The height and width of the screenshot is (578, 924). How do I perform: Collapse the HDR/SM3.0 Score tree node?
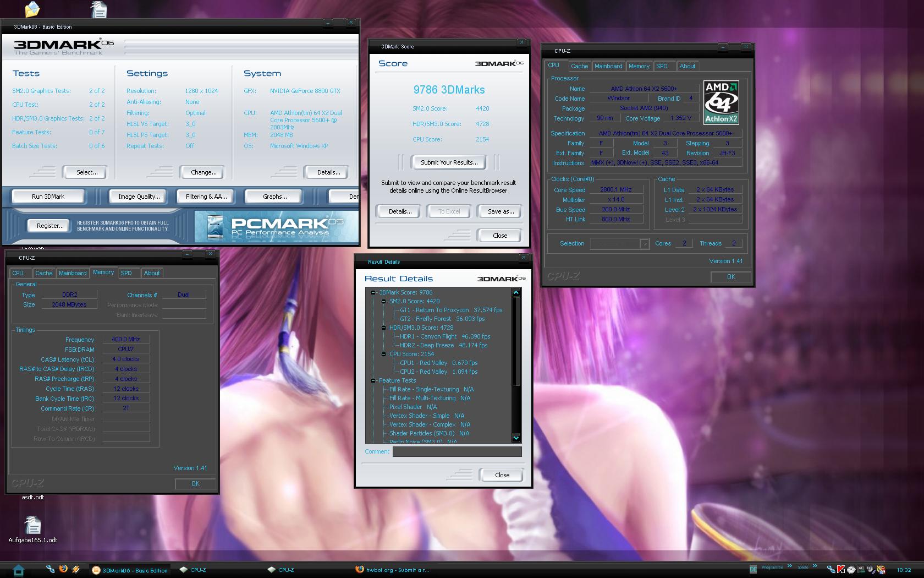pos(384,328)
